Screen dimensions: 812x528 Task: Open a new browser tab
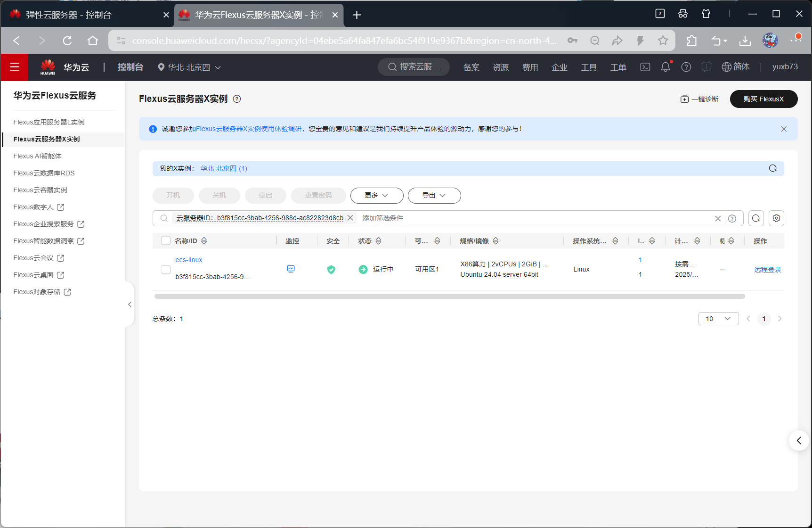357,15
